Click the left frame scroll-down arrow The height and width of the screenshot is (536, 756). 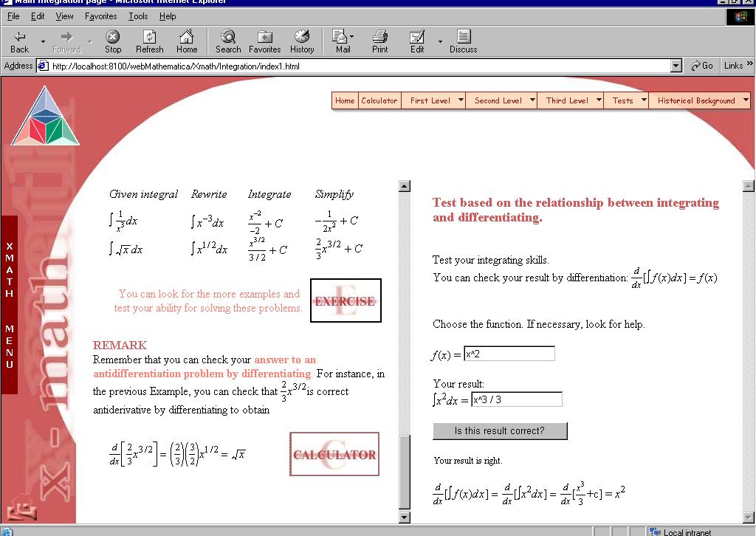coord(405,518)
